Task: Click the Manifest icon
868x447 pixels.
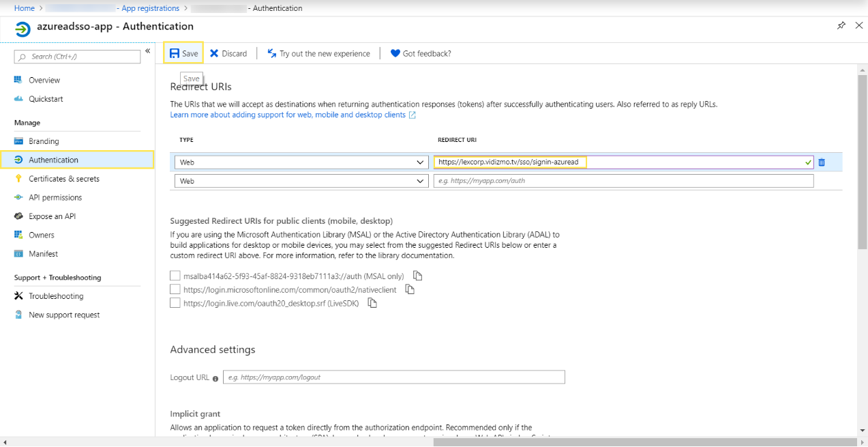Action: (18, 254)
